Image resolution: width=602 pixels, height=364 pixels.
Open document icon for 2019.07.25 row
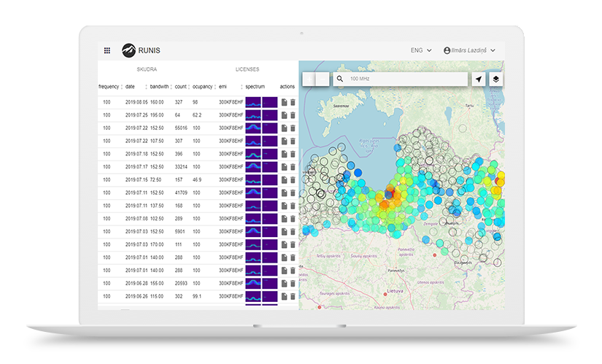[x=285, y=115]
